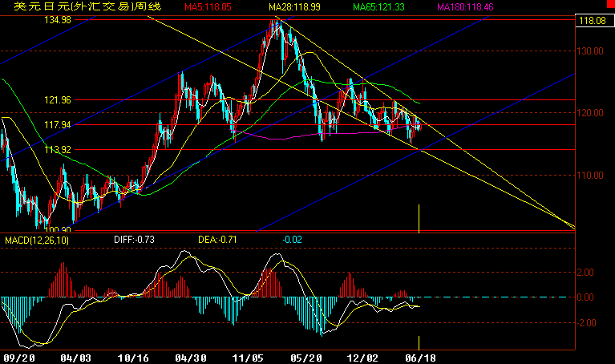This screenshot has height=364, width=615.
Task: Click the DEA:-0.71 value
Action: (215, 239)
